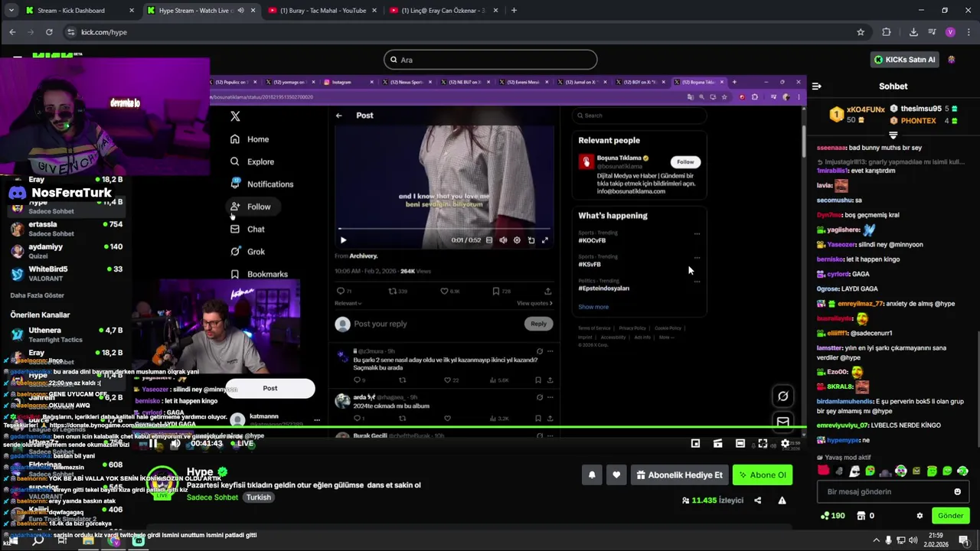Image resolution: width=980 pixels, height=551 pixels.
Task: Open the Chrome profile avatar
Action: click(x=950, y=32)
